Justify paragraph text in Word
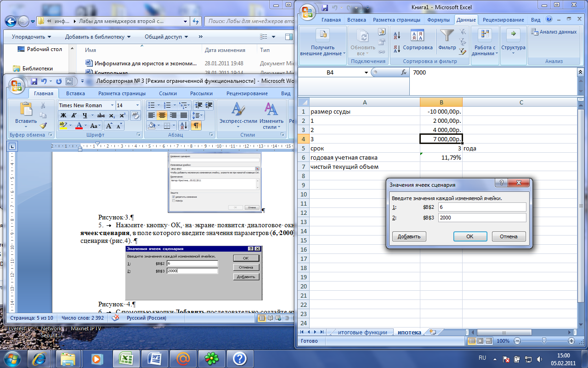This screenshot has height=368, width=588. (x=183, y=115)
